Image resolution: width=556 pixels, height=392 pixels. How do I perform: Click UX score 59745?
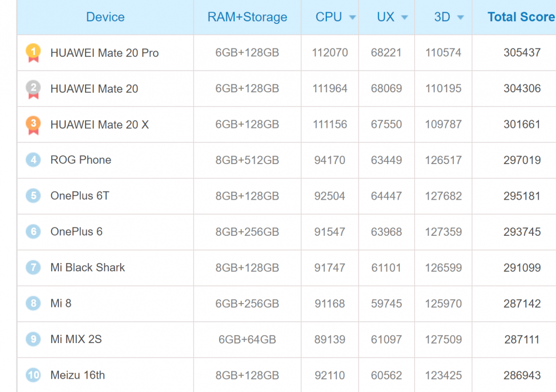386,303
